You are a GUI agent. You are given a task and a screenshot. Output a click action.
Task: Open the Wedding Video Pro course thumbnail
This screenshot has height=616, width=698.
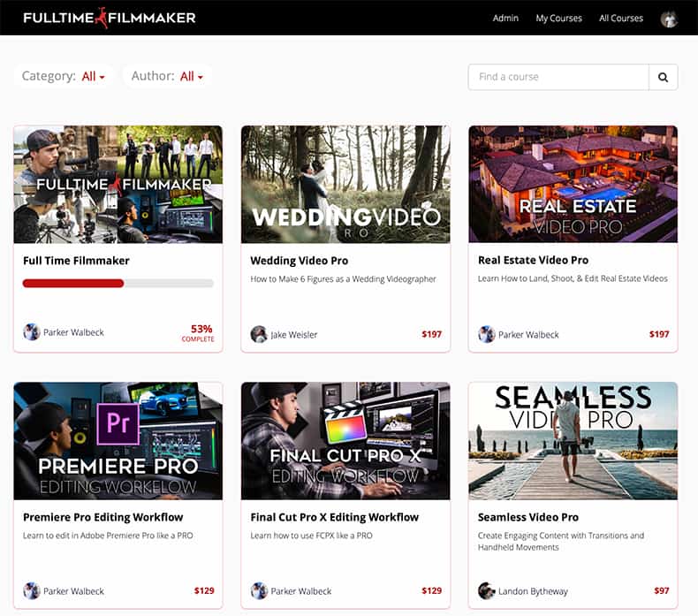(345, 185)
